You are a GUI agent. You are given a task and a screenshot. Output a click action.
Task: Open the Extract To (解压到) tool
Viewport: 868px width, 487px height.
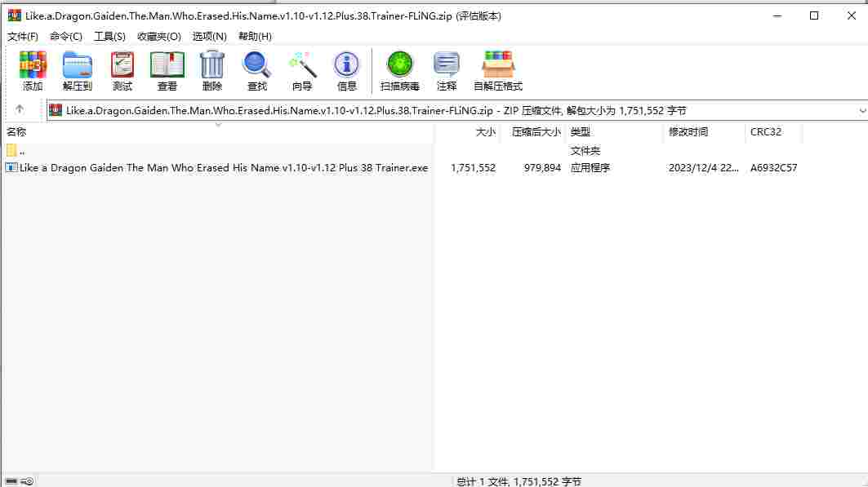coord(77,70)
